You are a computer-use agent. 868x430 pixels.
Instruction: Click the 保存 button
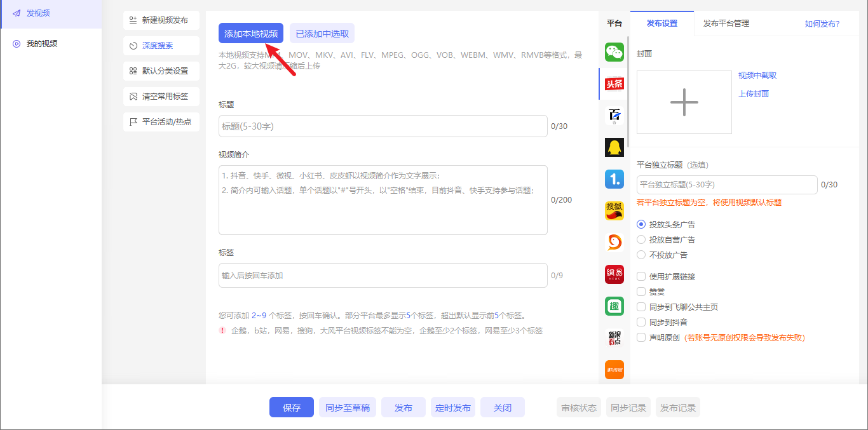292,408
